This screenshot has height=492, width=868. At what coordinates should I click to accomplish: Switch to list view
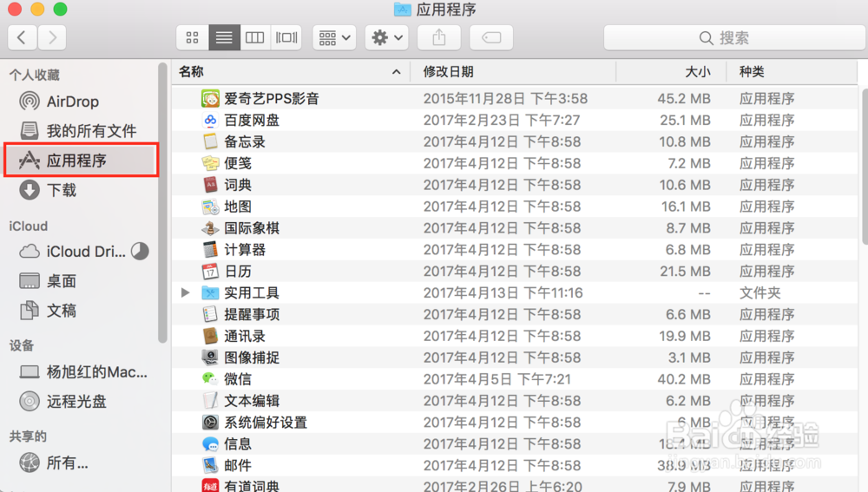224,37
